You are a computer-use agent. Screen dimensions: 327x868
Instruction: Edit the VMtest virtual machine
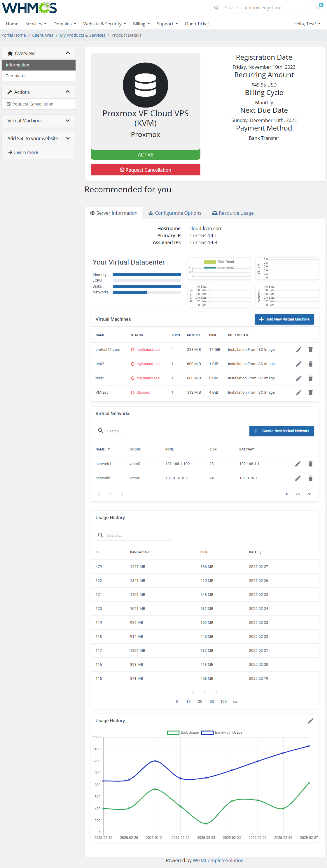pyautogui.click(x=299, y=392)
